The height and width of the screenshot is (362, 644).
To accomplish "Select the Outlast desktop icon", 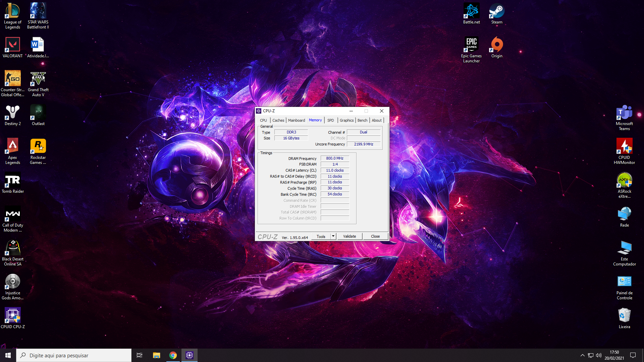I will pyautogui.click(x=38, y=115).
